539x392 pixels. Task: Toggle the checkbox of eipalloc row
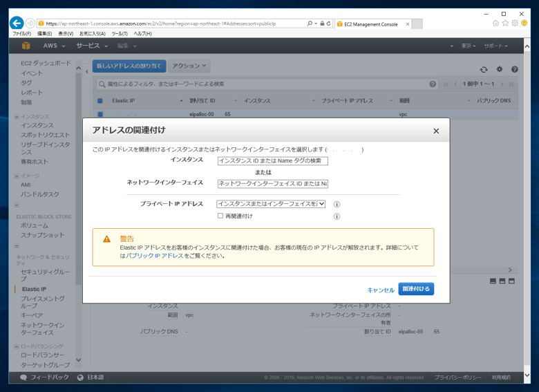100,114
